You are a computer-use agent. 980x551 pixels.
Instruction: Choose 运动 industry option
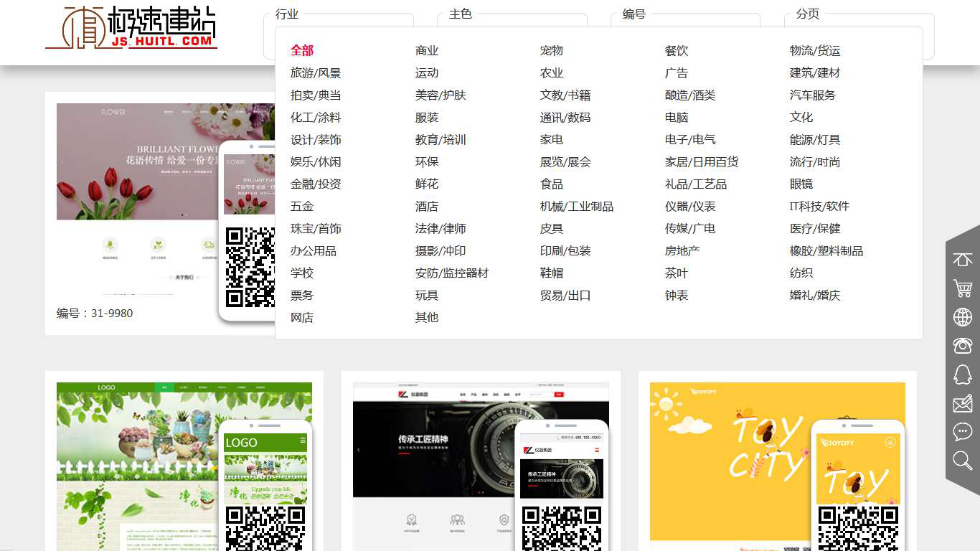point(427,73)
